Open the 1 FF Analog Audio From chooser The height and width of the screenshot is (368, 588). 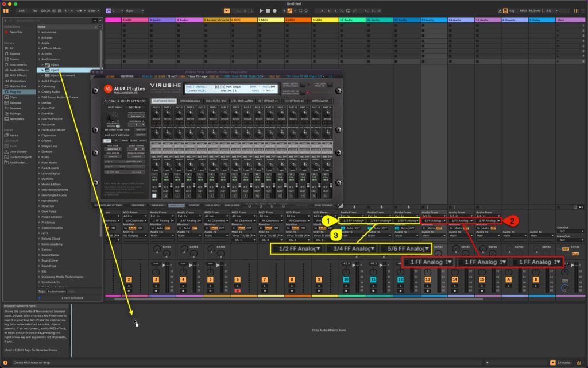click(433, 221)
